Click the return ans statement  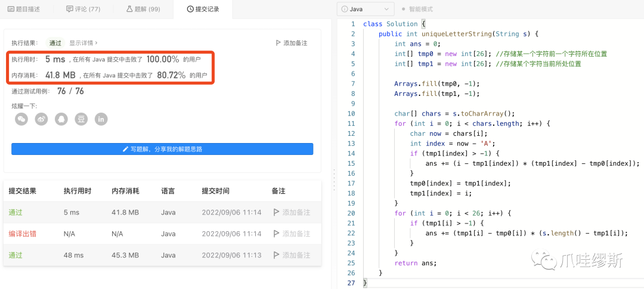coord(415,263)
